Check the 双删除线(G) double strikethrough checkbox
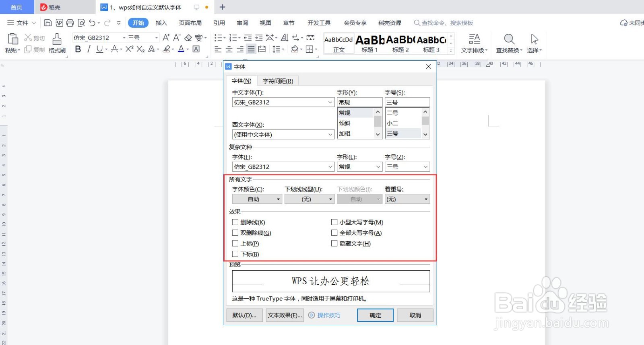This screenshot has height=345, width=644. click(235, 232)
